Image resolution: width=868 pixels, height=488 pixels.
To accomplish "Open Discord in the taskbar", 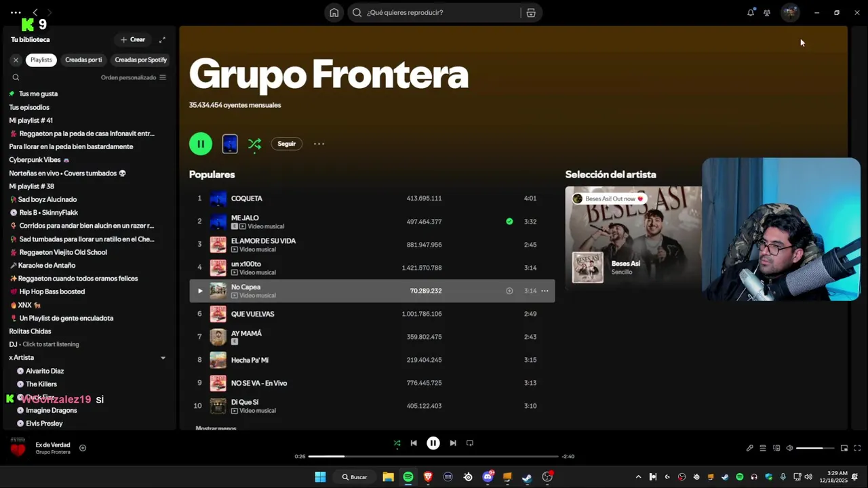I will point(488,477).
